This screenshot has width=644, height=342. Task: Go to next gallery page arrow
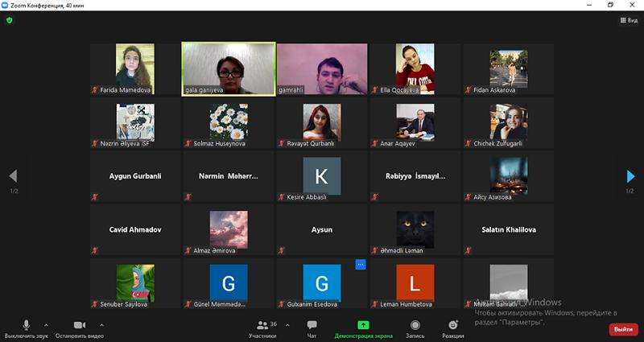pos(630,176)
